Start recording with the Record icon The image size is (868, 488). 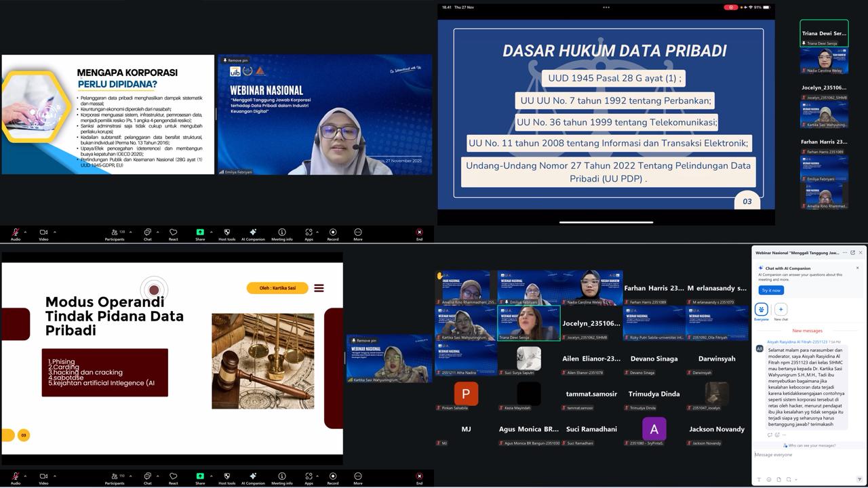(333, 476)
